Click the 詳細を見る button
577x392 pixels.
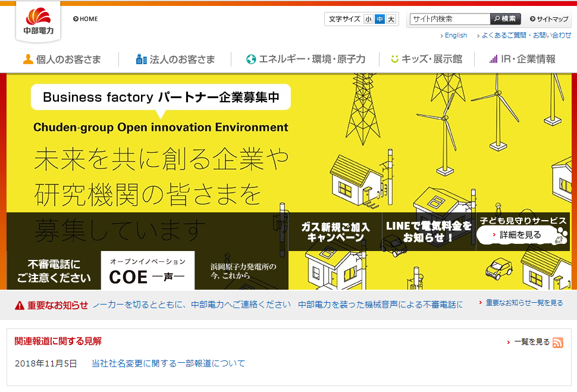(x=518, y=235)
